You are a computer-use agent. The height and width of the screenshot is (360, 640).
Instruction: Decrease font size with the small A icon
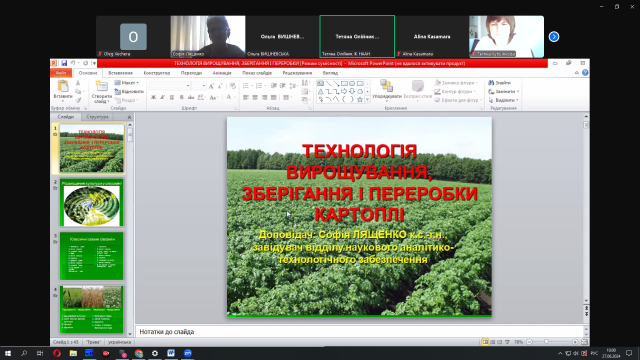(x=220, y=86)
